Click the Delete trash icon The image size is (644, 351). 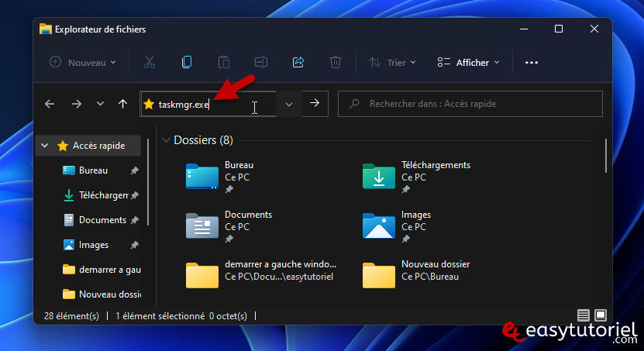point(336,63)
